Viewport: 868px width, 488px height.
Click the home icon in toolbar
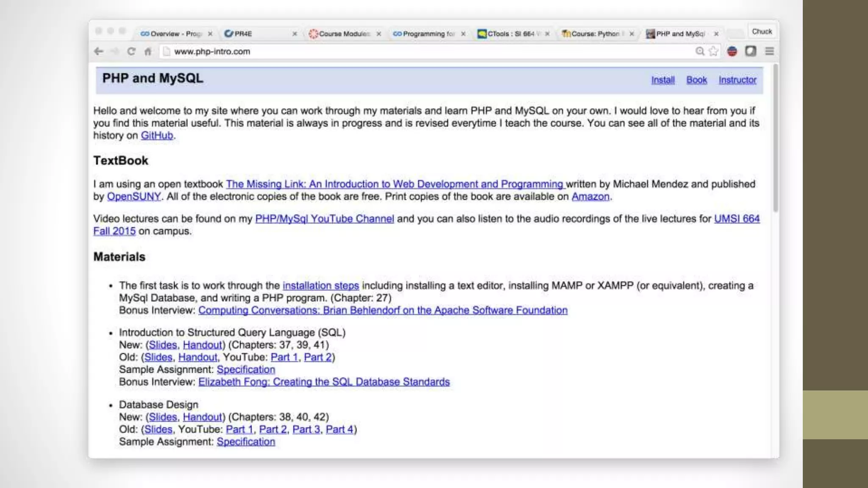147,52
